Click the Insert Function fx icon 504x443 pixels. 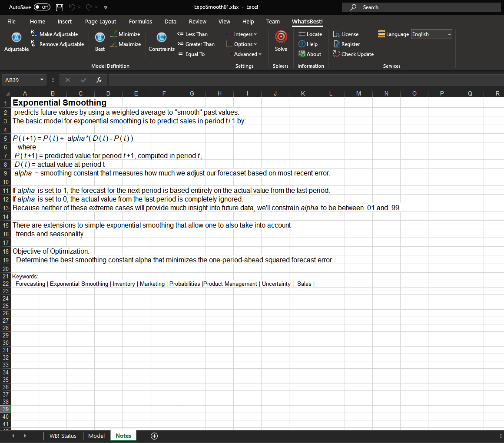point(99,80)
